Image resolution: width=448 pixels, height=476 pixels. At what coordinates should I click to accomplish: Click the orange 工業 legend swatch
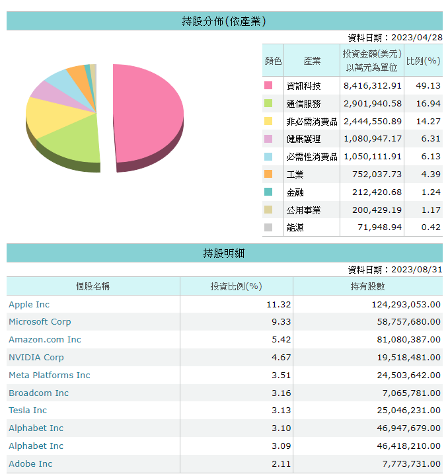(268, 175)
